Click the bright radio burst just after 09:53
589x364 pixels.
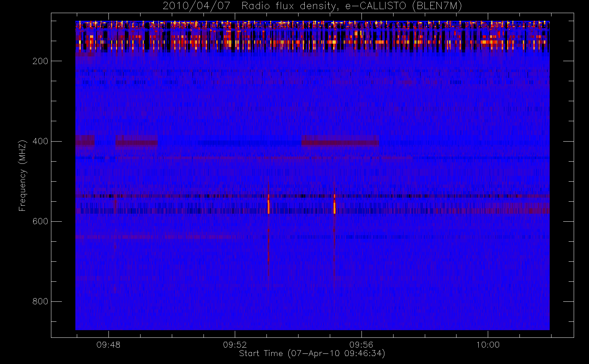point(269,206)
